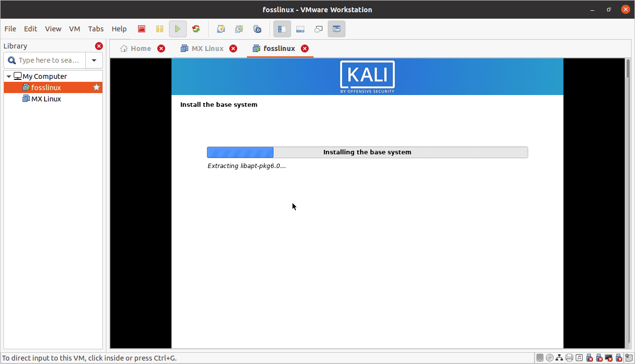Click the 'Library' panel title text
The width and height of the screenshot is (635, 364).
[15, 46]
